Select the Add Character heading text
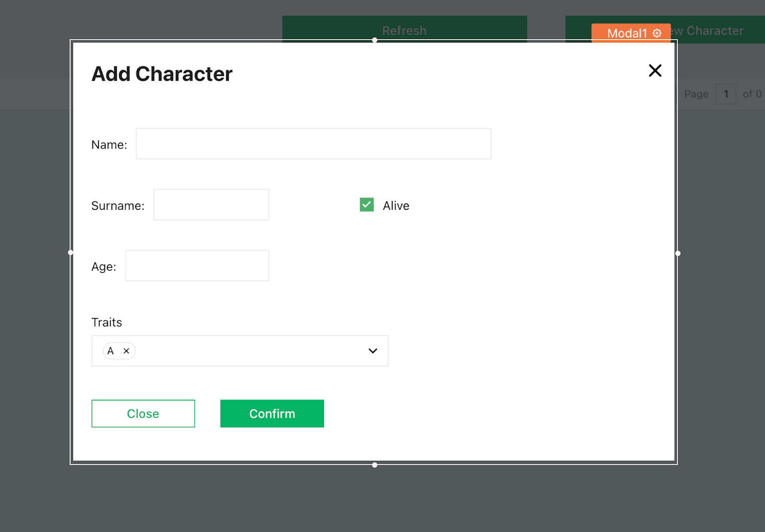This screenshot has height=532, width=765. point(162,74)
